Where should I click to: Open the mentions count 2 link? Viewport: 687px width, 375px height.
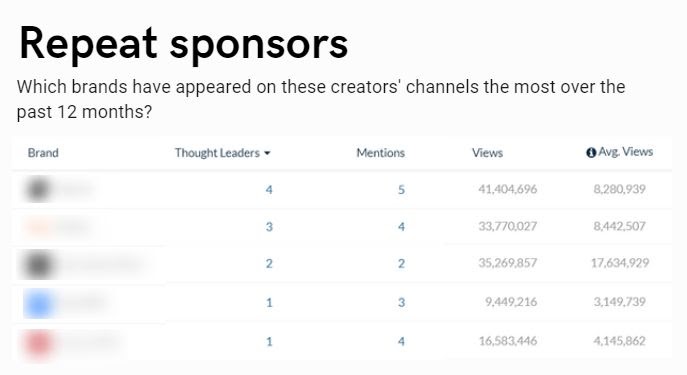point(401,263)
